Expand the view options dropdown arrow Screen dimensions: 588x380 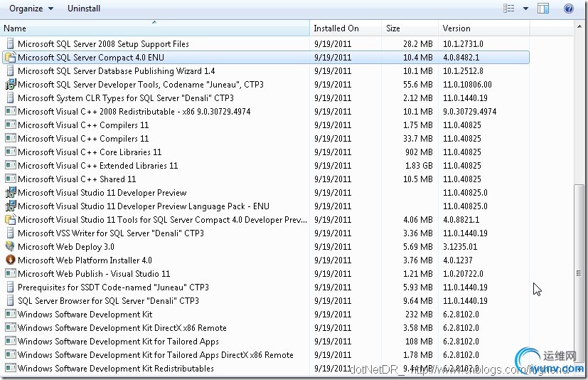(525, 9)
